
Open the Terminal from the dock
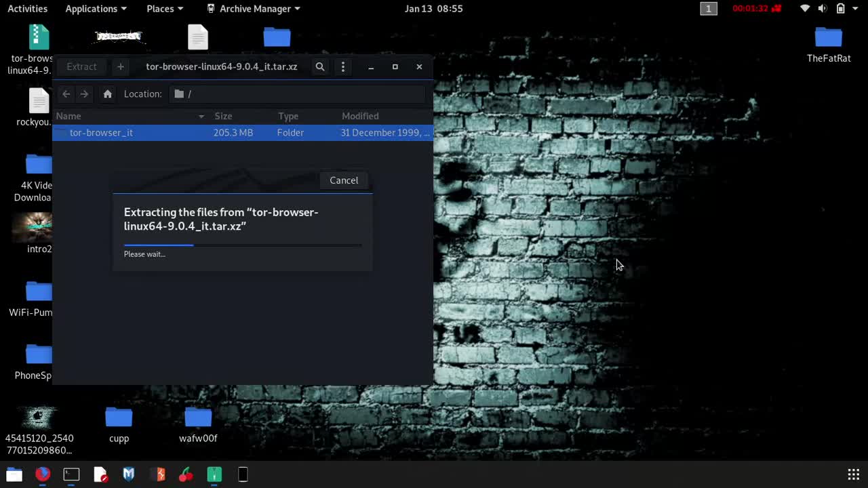click(x=71, y=474)
